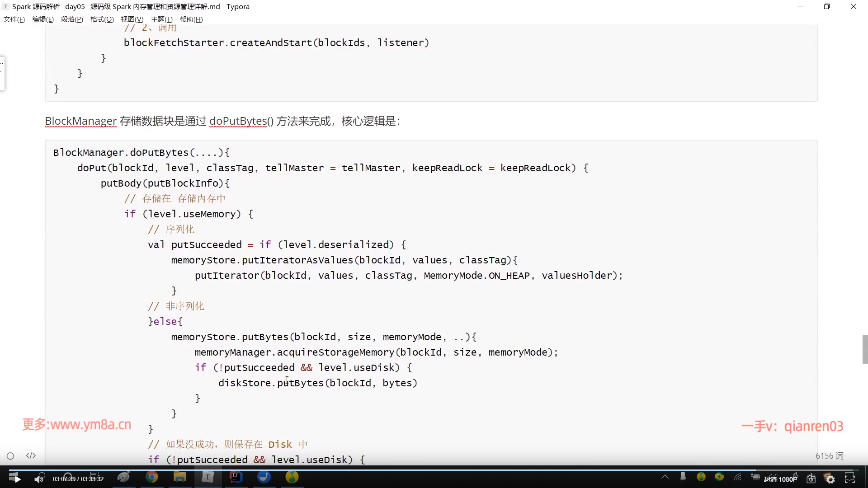868x488 pixels.
Task: Toggle the sidebar circle icon
Action: (10, 456)
